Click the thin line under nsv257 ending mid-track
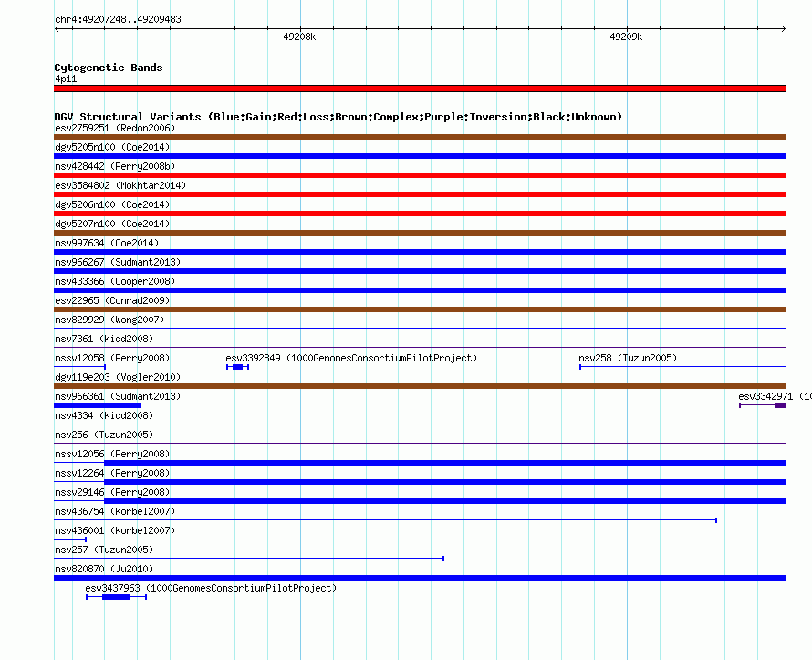Viewport: 812px width, 660px height. pyautogui.click(x=249, y=559)
